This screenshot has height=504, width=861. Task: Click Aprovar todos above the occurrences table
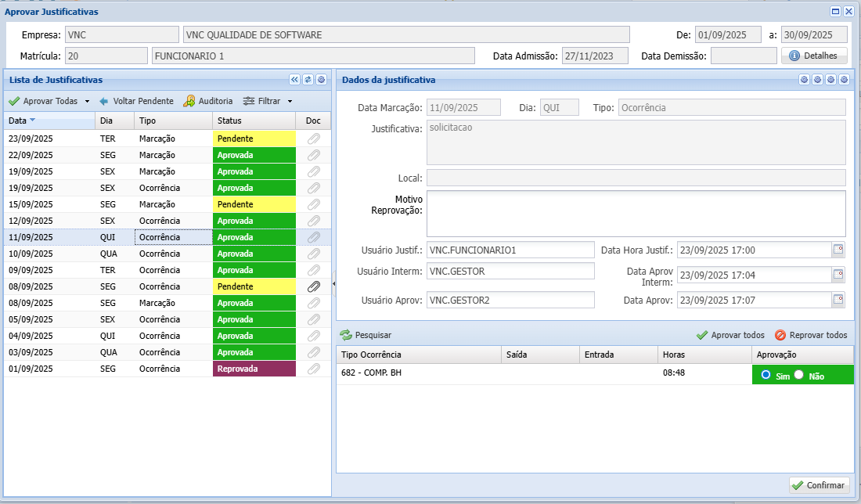(730, 335)
